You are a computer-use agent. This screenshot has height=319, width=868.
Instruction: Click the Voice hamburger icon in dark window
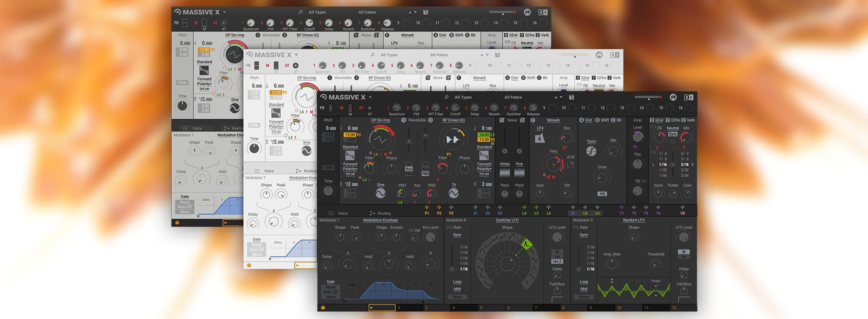(331, 213)
